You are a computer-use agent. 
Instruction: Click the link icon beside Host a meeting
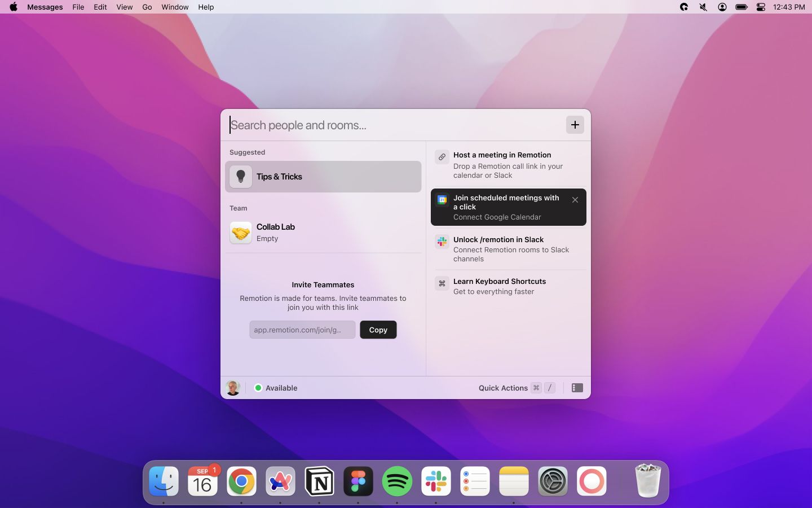tap(442, 157)
